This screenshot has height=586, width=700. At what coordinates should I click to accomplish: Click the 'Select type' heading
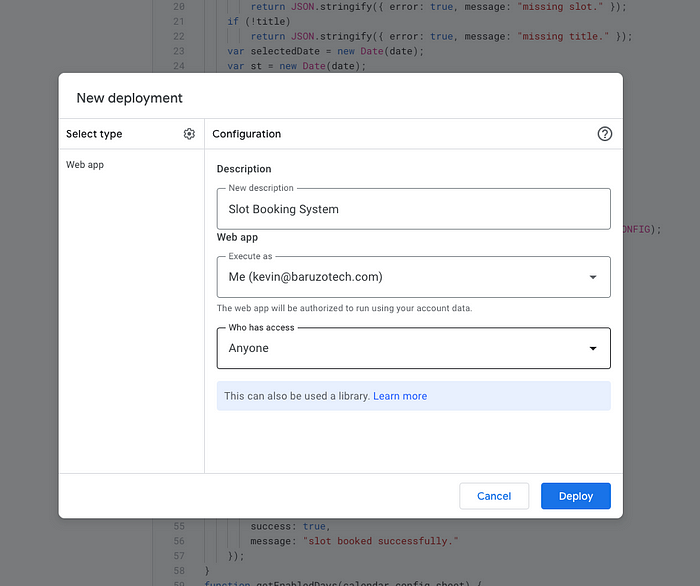pos(94,134)
